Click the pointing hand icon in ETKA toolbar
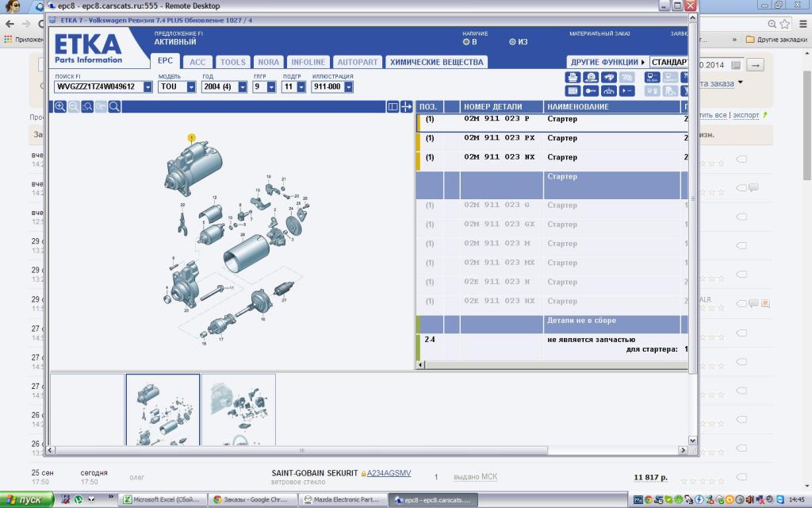The image size is (812, 508). pos(608,77)
